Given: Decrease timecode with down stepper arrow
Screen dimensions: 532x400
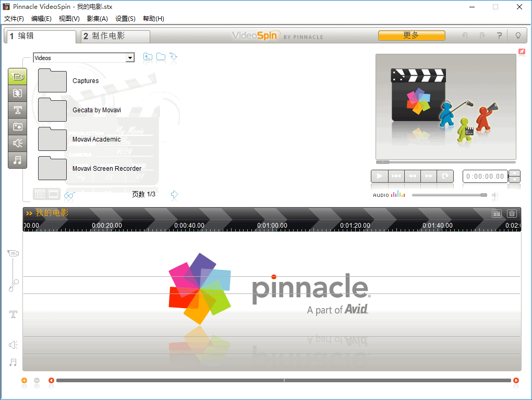Looking at the screenshot, I should pos(515,179).
